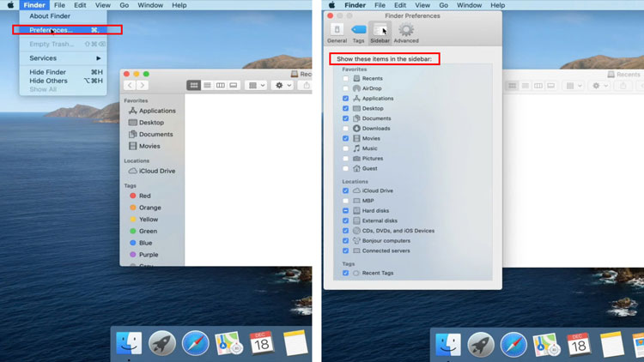Open Safari from the right screenshot's Dock
Screen dimensions: 644x362
[513, 345]
